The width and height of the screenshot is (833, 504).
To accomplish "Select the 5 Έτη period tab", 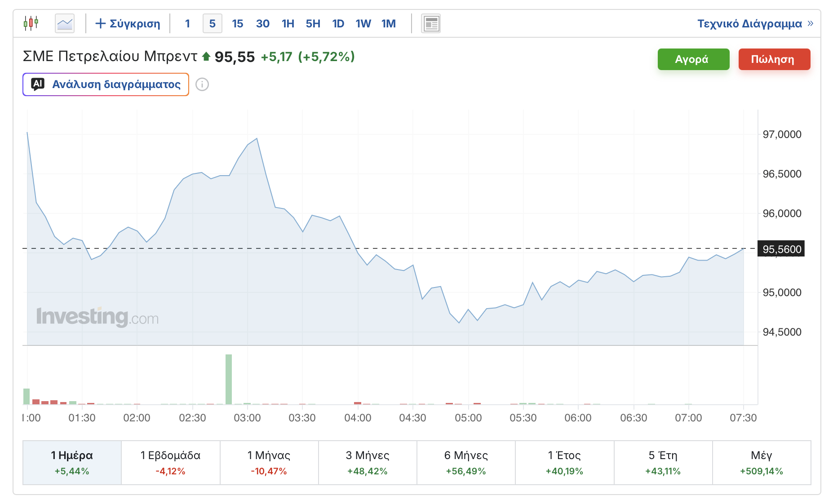I will pyautogui.click(x=663, y=462).
